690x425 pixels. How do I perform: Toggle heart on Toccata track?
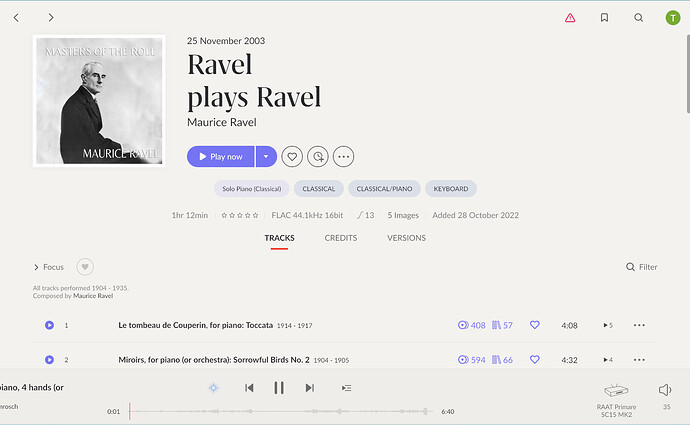click(x=535, y=325)
